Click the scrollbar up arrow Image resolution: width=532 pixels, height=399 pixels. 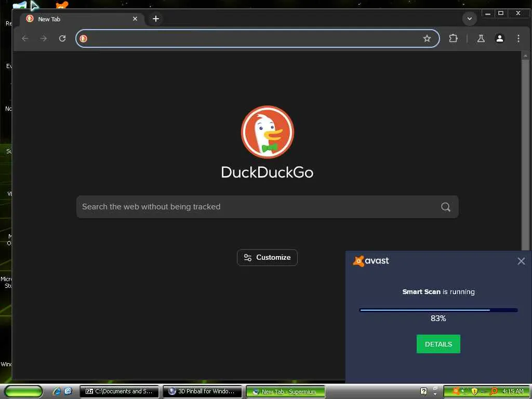[x=525, y=55]
